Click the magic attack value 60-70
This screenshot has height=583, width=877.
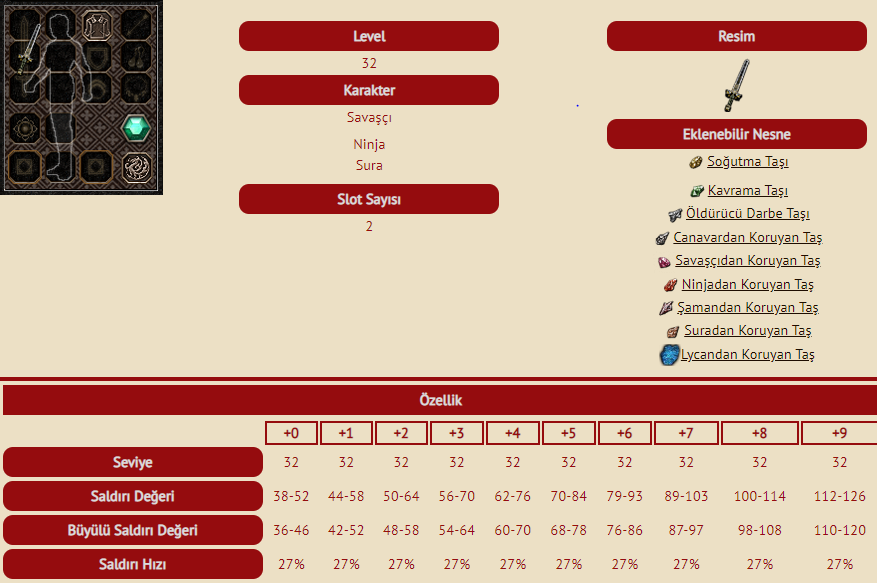512,530
